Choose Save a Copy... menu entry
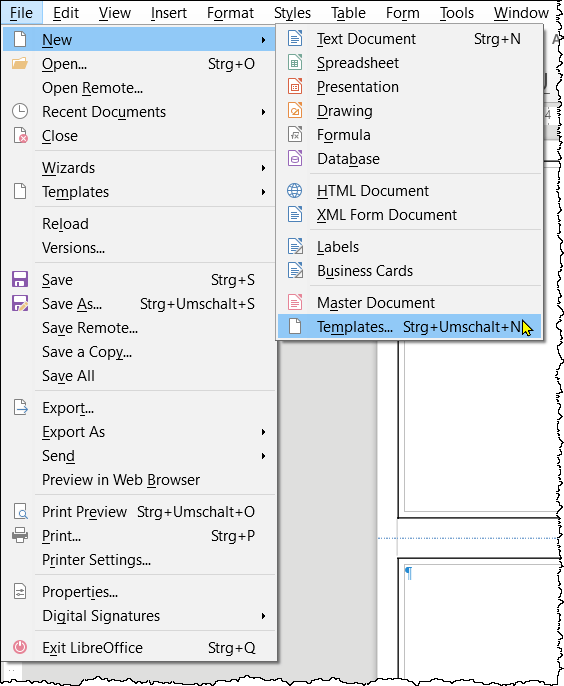564x686 pixels. pyautogui.click(x=139, y=352)
